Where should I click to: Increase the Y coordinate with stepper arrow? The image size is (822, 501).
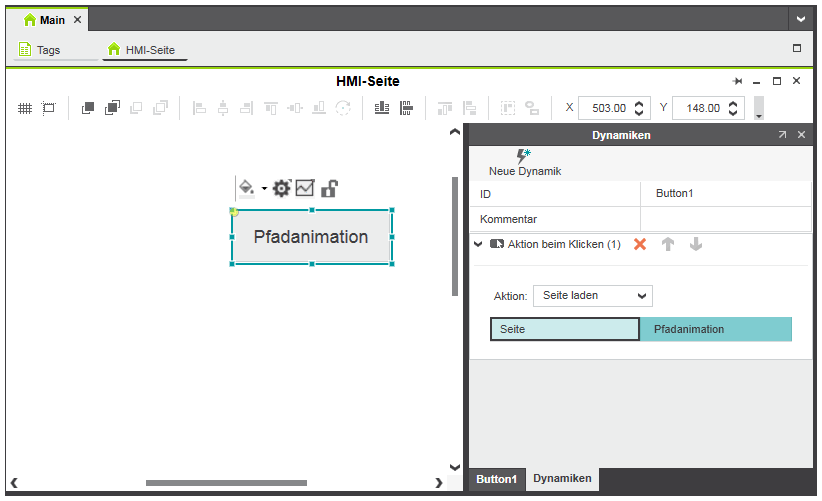(x=735, y=103)
